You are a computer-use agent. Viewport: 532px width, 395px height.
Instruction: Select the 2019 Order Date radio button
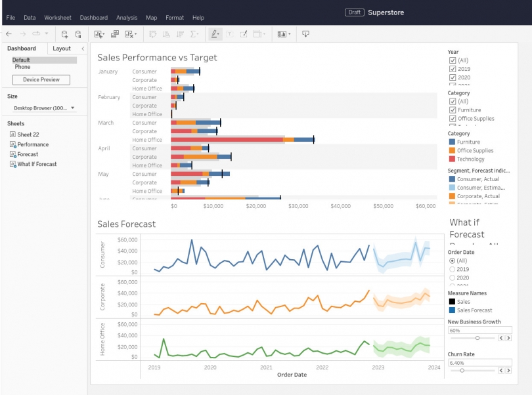[453, 268]
